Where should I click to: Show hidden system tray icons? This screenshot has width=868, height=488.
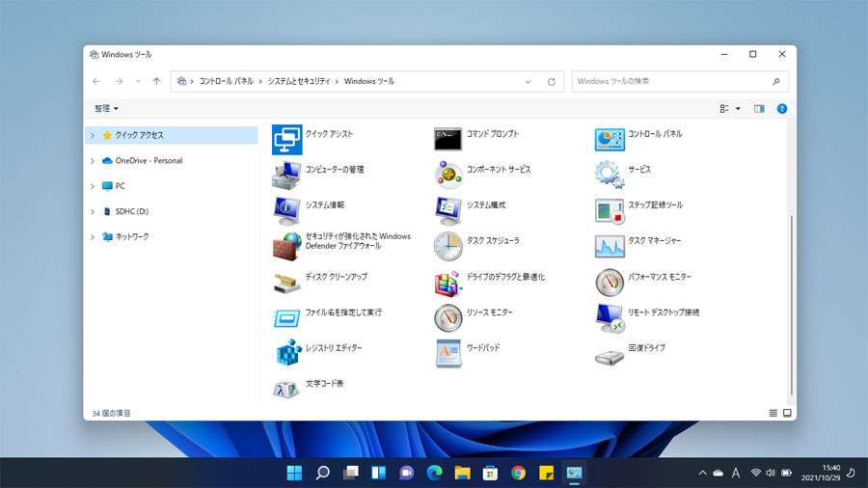click(x=702, y=473)
